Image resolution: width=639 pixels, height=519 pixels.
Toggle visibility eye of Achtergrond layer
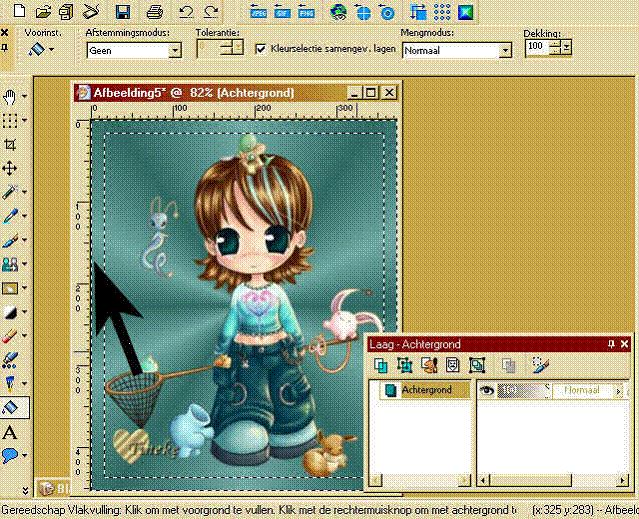[486, 390]
